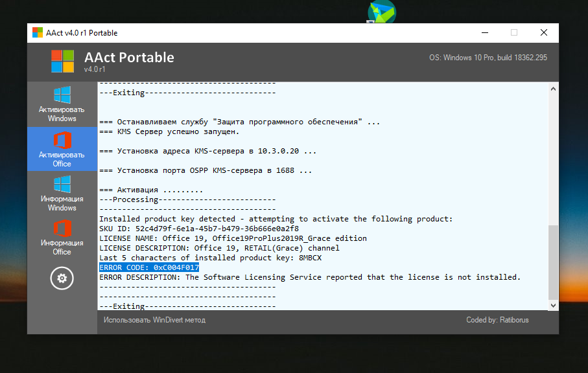Screen dimensions: 588x373
Task: Click the Использовать WinDivert метод link
Action: coord(154,320)
